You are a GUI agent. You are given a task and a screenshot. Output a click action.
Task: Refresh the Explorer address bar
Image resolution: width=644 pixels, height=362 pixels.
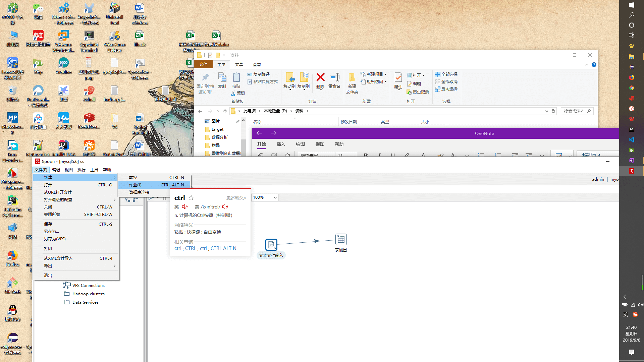tap(553, 111)
